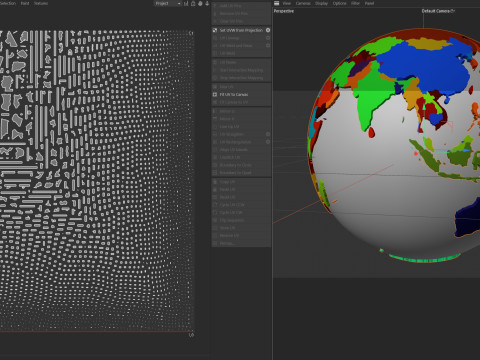Open the viewport Options menu
This screenshot has width=480, height=360.
coord(339,3)
